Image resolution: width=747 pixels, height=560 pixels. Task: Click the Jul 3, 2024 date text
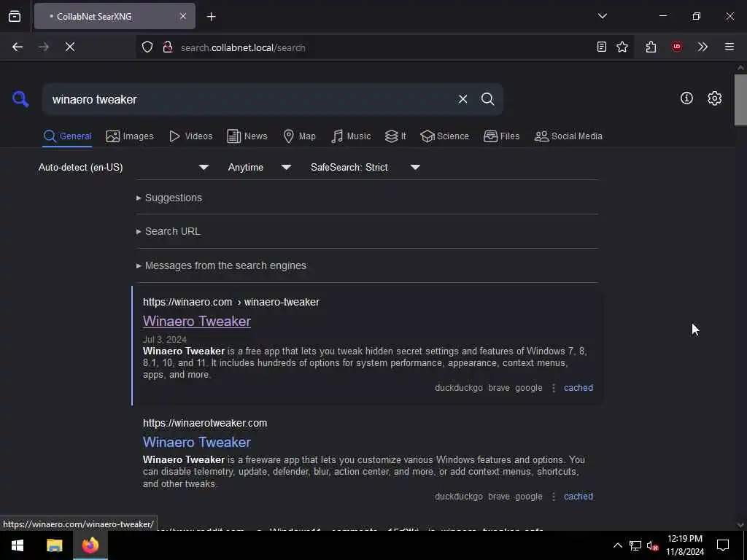pos(165,340)
